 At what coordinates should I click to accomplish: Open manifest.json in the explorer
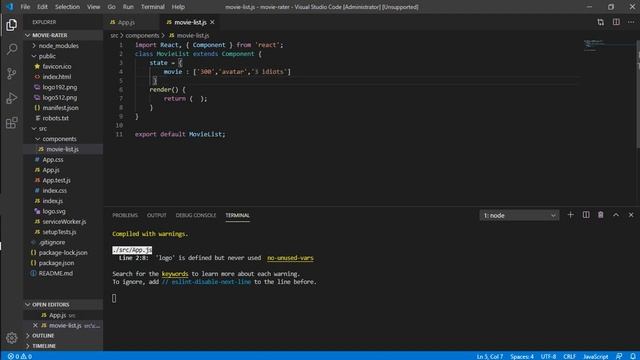pyautogui.click(x=63, y=108)
